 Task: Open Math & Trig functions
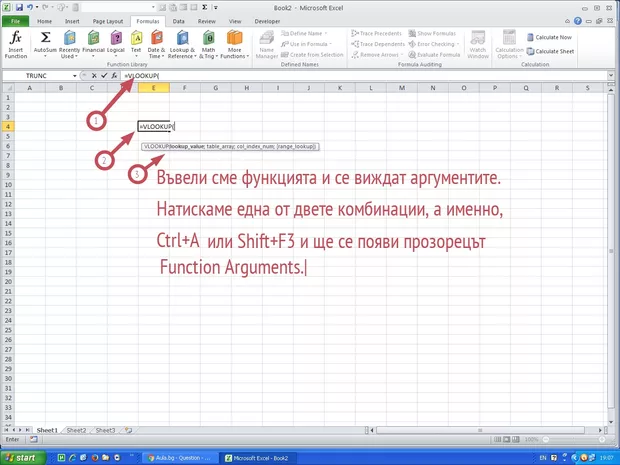208,45
